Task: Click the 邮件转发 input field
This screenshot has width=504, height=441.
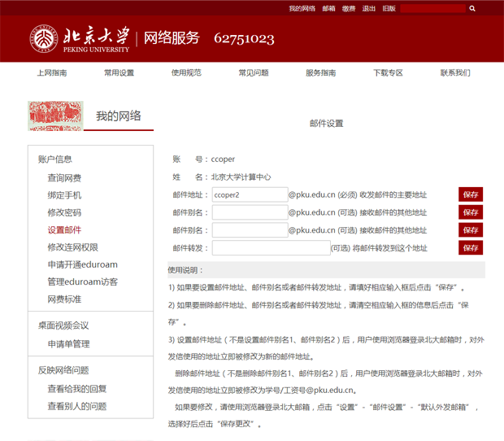Action: 271,247
